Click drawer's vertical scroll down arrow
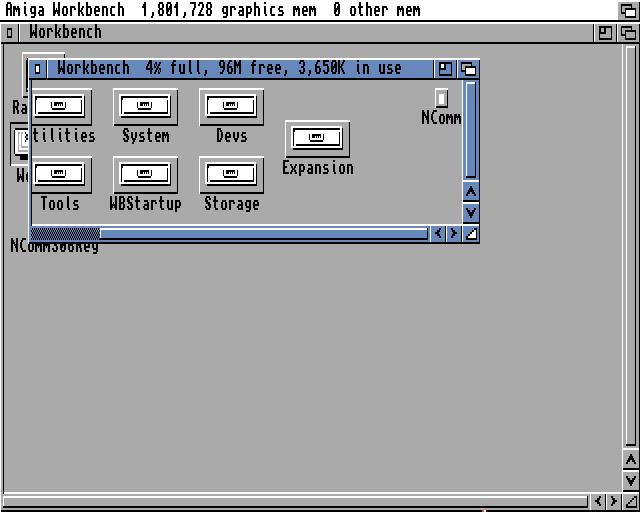 click(x=471, y=213)
